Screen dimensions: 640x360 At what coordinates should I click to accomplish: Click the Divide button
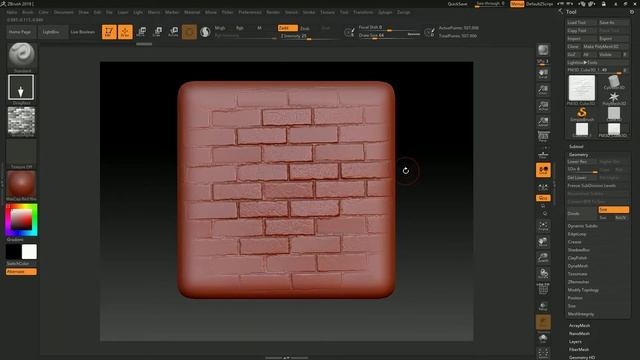click(x=582, y=213)
